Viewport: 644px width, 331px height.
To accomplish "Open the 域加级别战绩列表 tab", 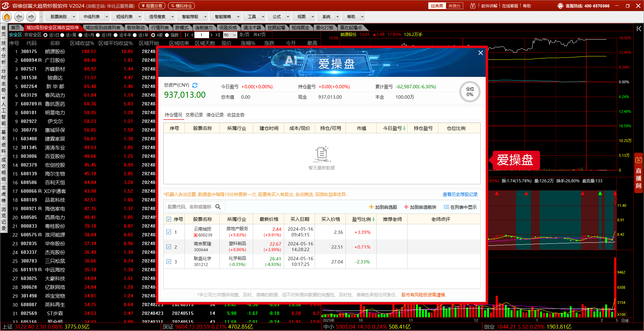I will (103, 28).
